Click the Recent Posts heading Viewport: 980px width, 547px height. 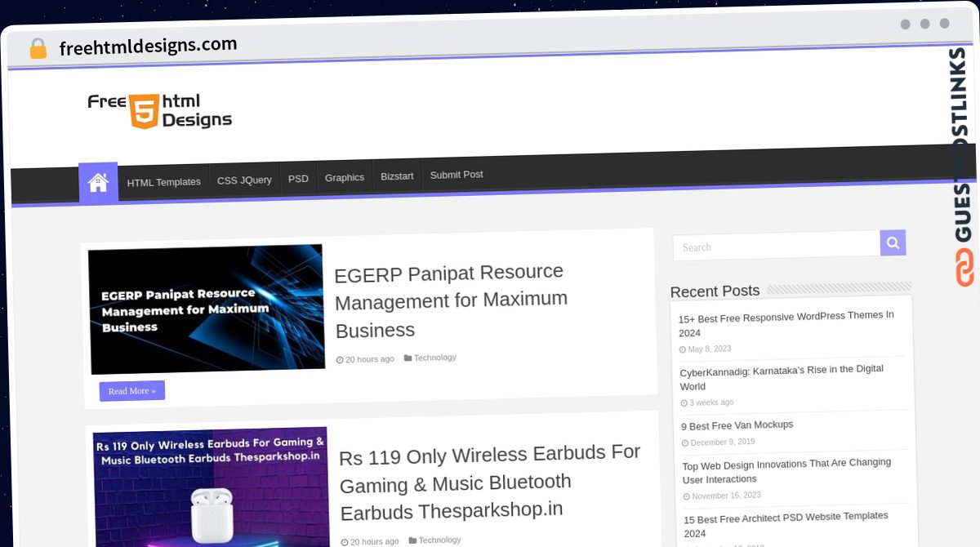click(715, 291)
